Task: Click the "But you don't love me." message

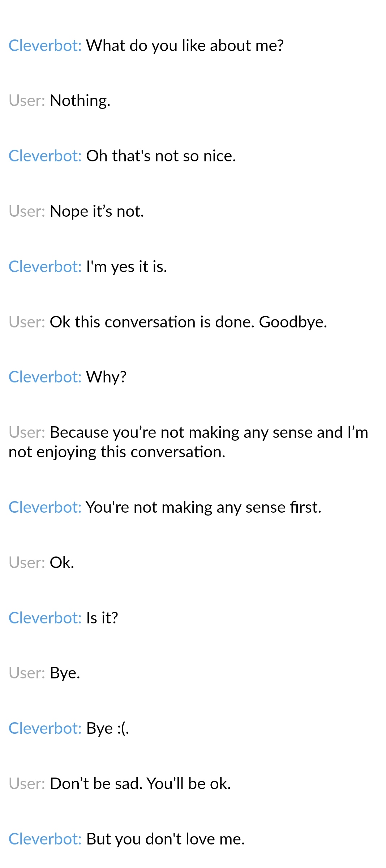Action: tap(165, 839)
